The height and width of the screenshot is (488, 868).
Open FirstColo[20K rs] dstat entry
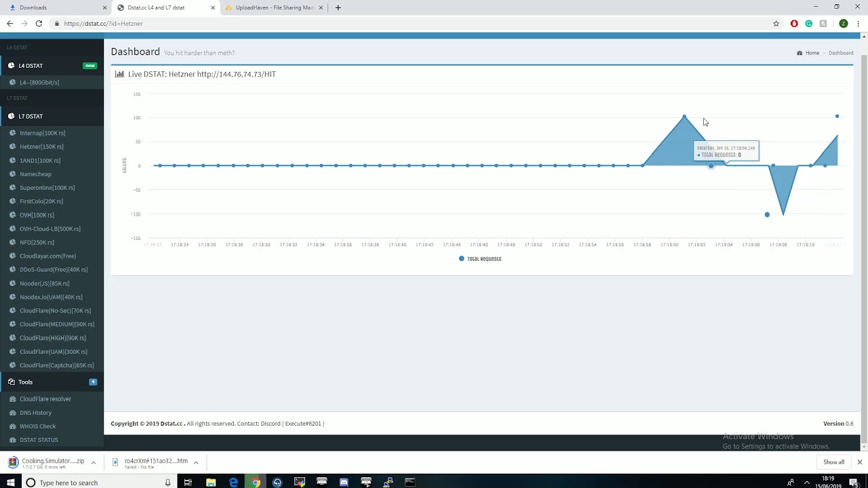[x=41, y=201]
